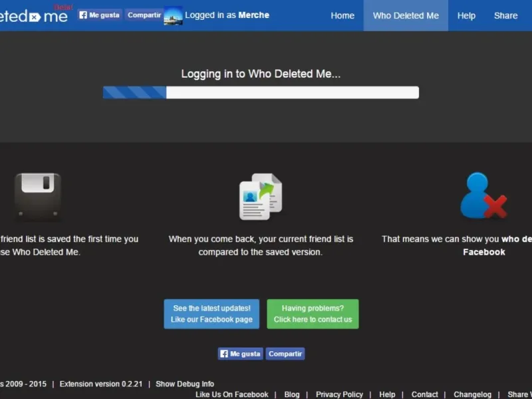
Task: Click the login progress bar
Action: click(261, 92)
